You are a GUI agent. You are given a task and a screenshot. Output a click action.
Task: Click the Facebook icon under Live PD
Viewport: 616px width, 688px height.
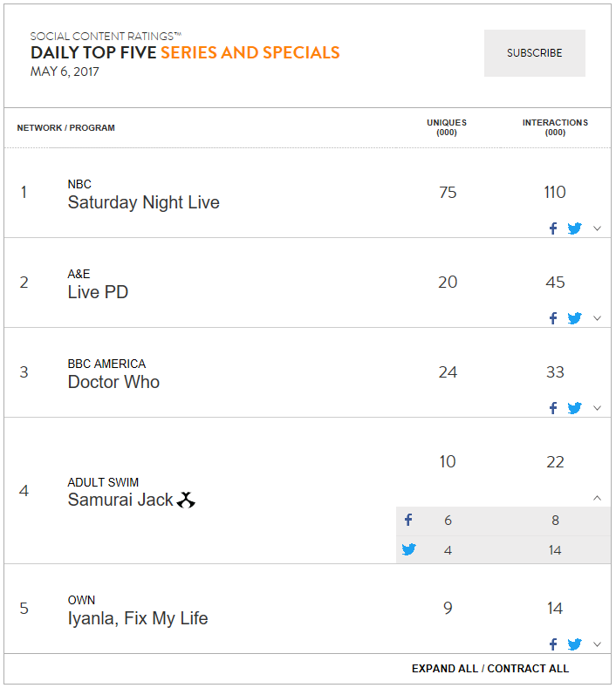point(553,318)
